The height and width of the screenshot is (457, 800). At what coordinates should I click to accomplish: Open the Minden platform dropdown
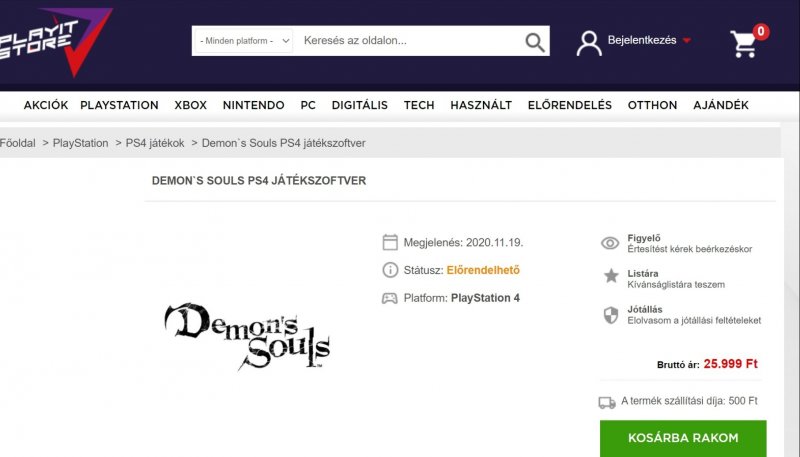244,41
